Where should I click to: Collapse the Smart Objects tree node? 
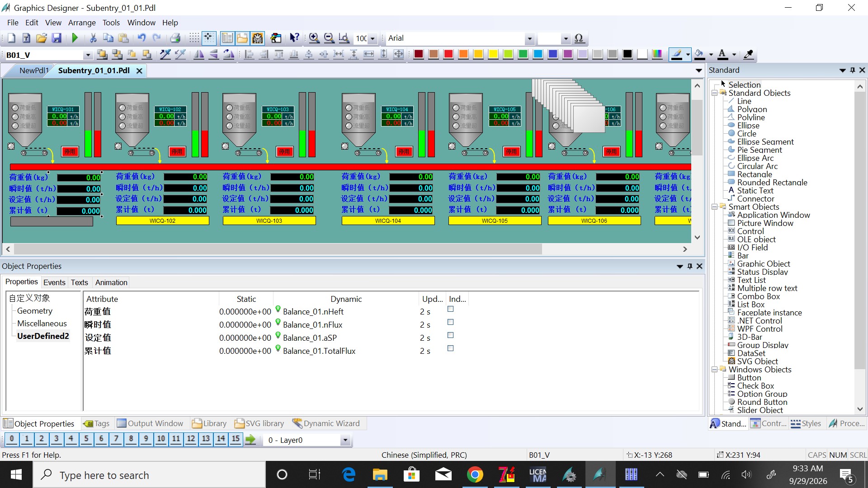715,207
